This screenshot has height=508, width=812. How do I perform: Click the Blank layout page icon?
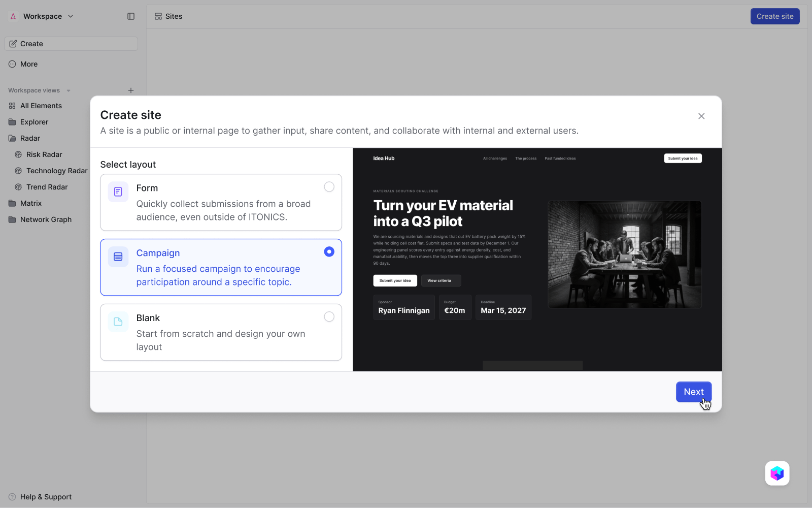click(118, 322)
